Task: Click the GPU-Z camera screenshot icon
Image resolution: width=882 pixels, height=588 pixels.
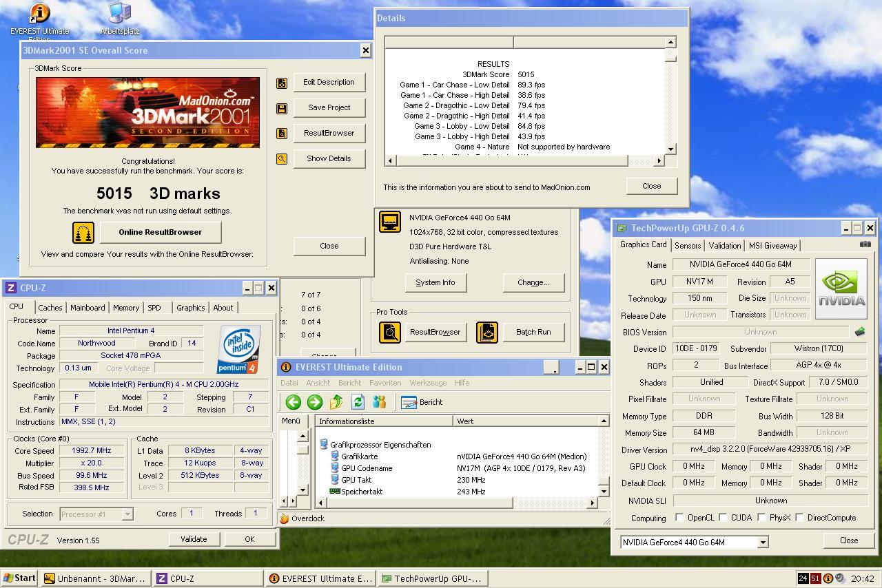Action: pos(865,244)
